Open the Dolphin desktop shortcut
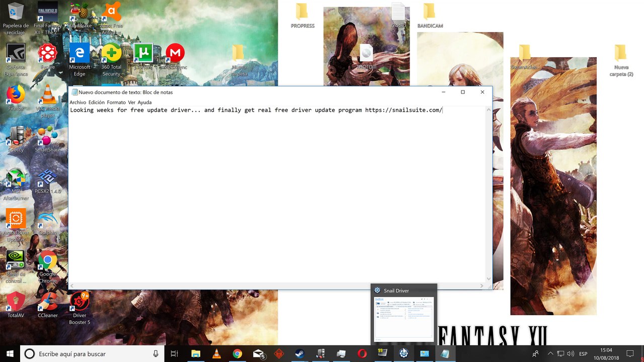The height and width of the screenshot is (362, 644). pyautogui.click(x=47, y=222)
